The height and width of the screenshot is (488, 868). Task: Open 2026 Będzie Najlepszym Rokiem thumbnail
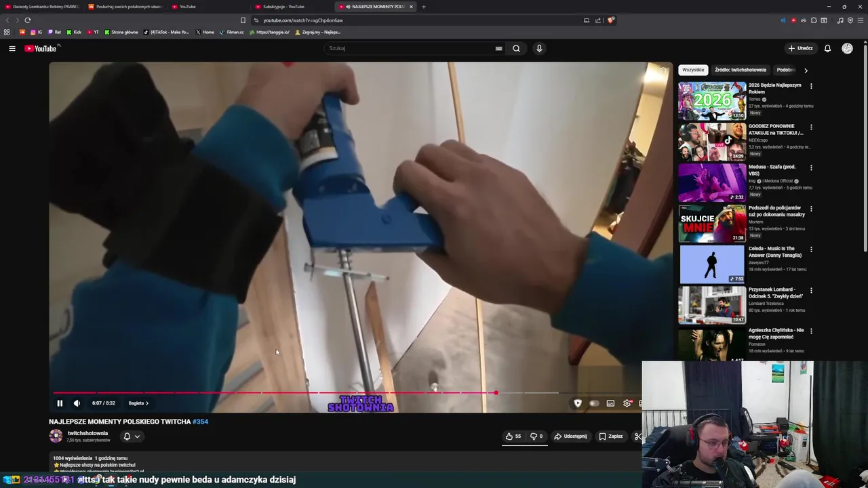pyautogui.click(x=712, y=101)
